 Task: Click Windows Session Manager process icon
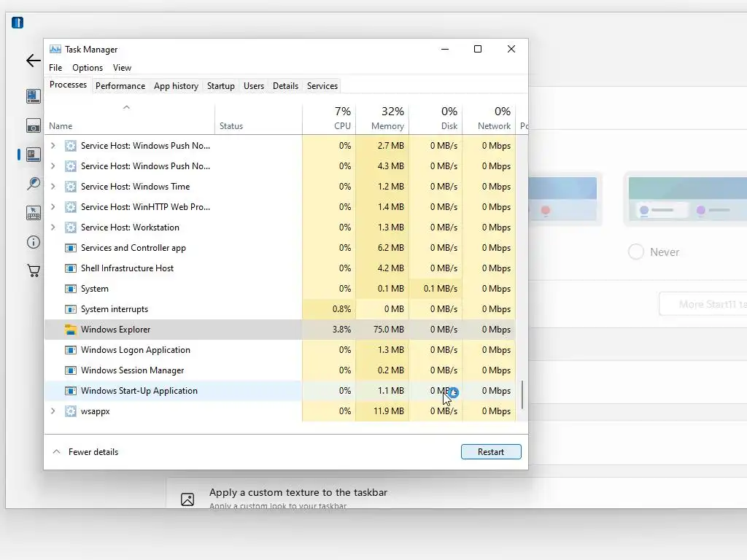(71, 370)
